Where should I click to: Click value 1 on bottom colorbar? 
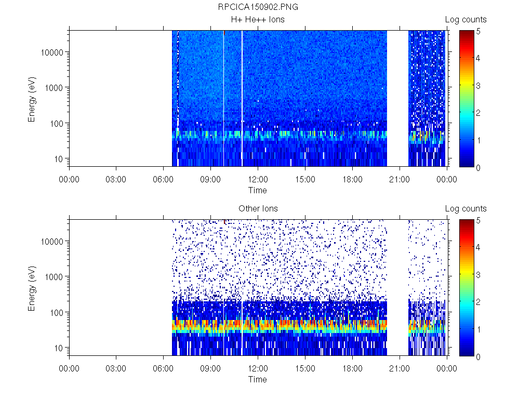pos(478,329)
